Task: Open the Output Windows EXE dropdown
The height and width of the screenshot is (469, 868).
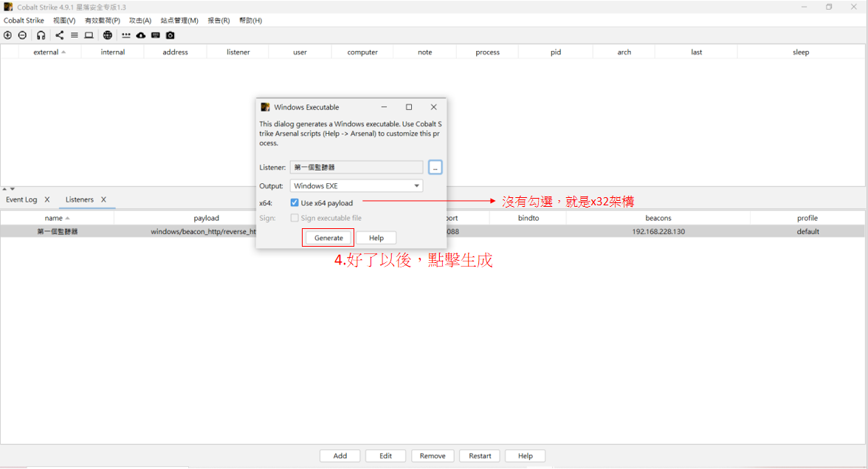Action: (x=356, y=186)
